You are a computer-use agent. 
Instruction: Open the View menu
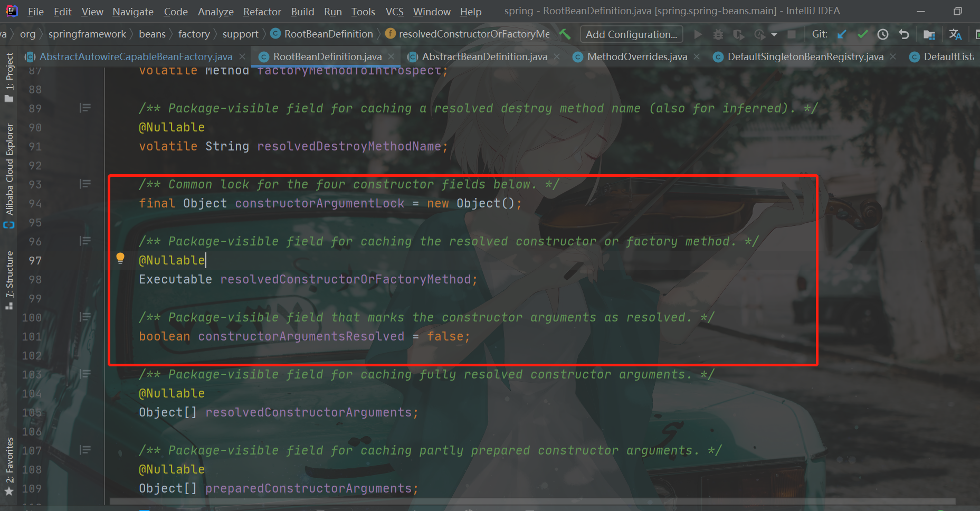click(92, 12)
